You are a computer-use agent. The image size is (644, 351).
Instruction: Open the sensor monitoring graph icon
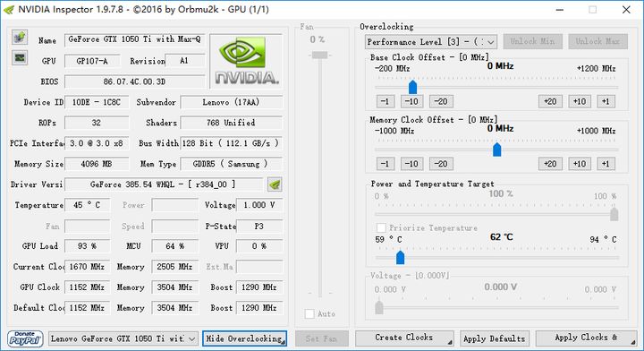(x=20, y=57)
